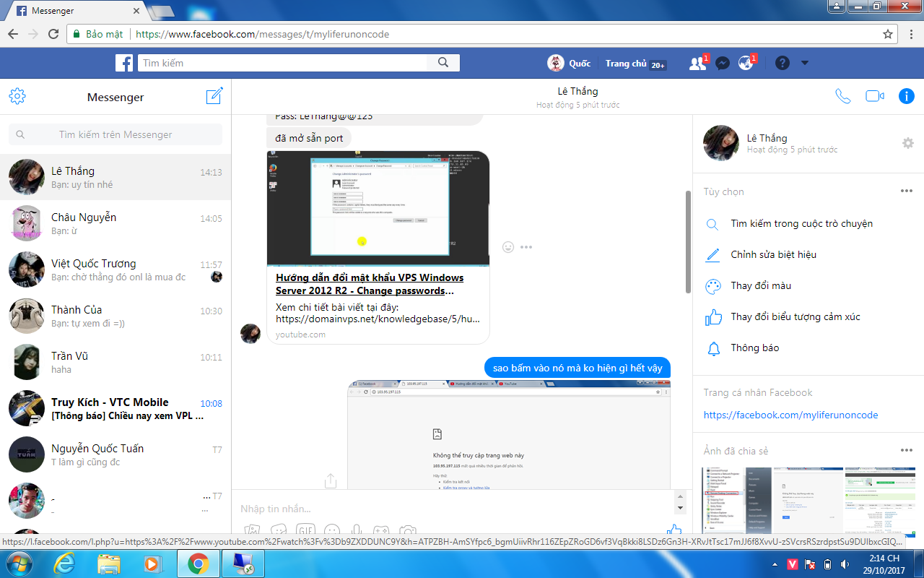Image resolution: width=924 pixels, height=578 pixels.
Task: Choose Chỉnh sửa biệt hiệu option
Action: [773, 255]
